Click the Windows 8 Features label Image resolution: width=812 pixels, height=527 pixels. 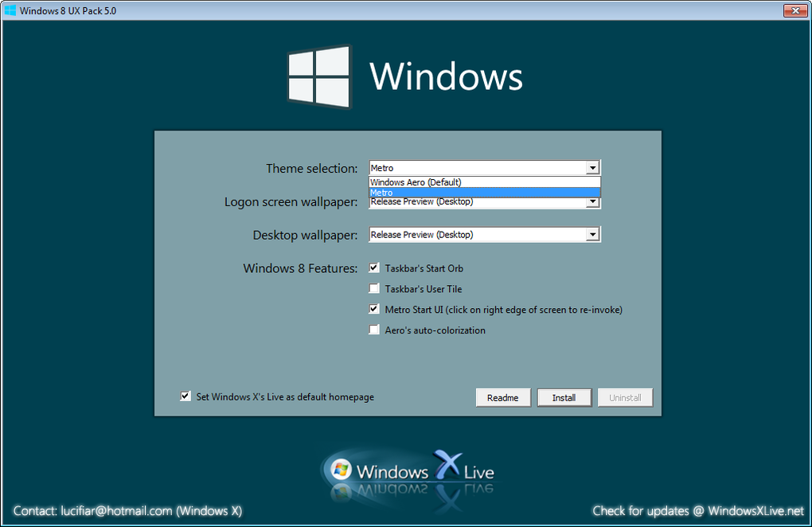pos(300,268)
